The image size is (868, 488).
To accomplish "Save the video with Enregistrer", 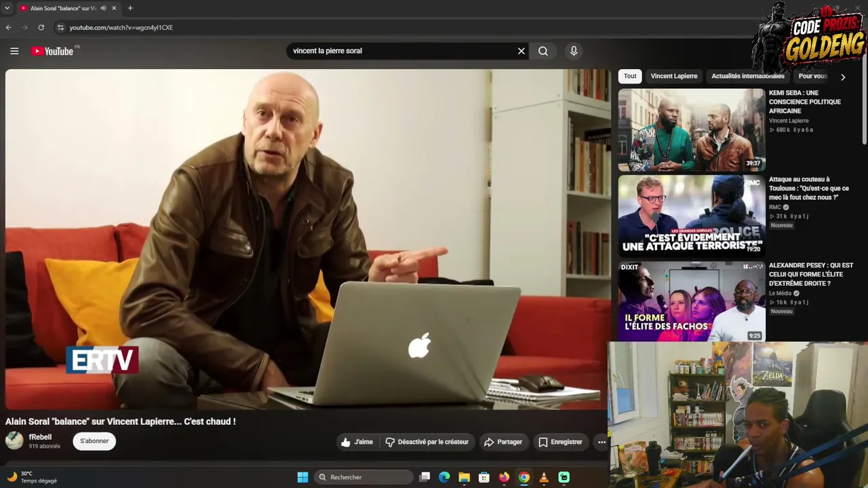I will pyautogui.click(x=560, y=442).
